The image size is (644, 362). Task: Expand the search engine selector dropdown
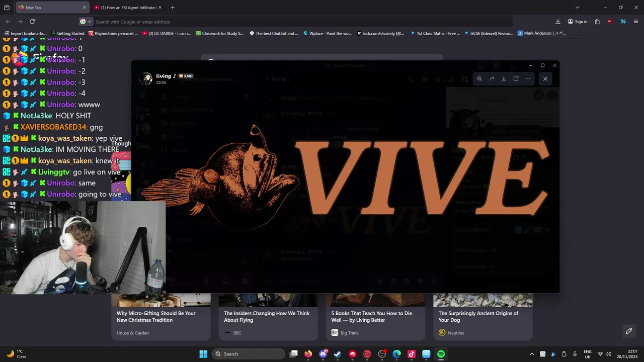click(x=86, y=22)
